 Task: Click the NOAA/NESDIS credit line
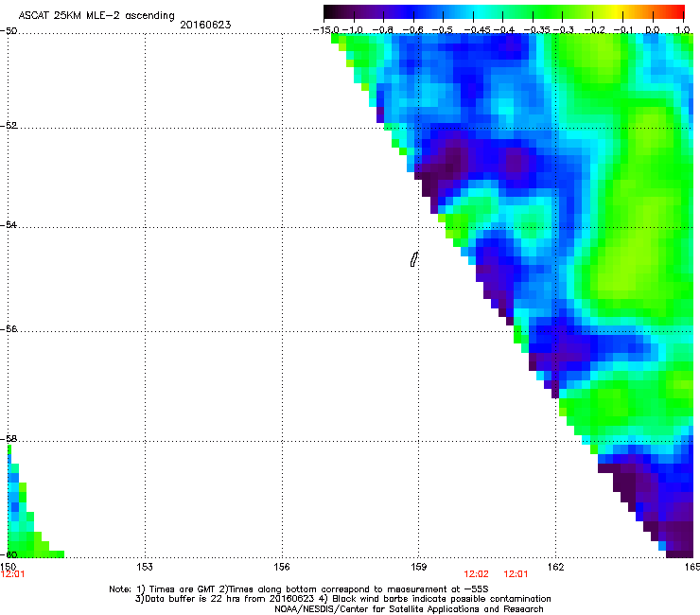click(409, 609)
